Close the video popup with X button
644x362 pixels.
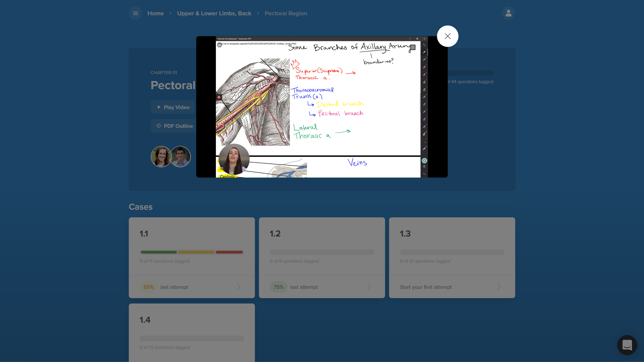pos(447,36)
